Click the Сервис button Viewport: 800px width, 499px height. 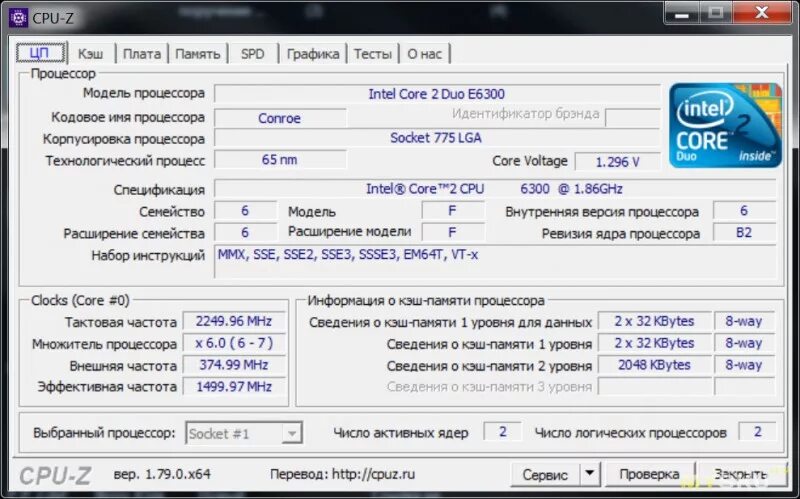(x=545, y=475)
